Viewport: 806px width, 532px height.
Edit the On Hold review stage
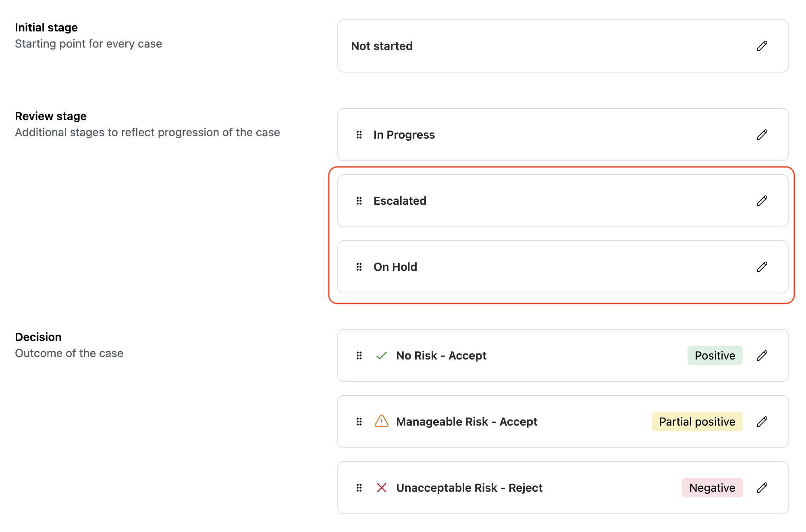[x=761, y=267]
